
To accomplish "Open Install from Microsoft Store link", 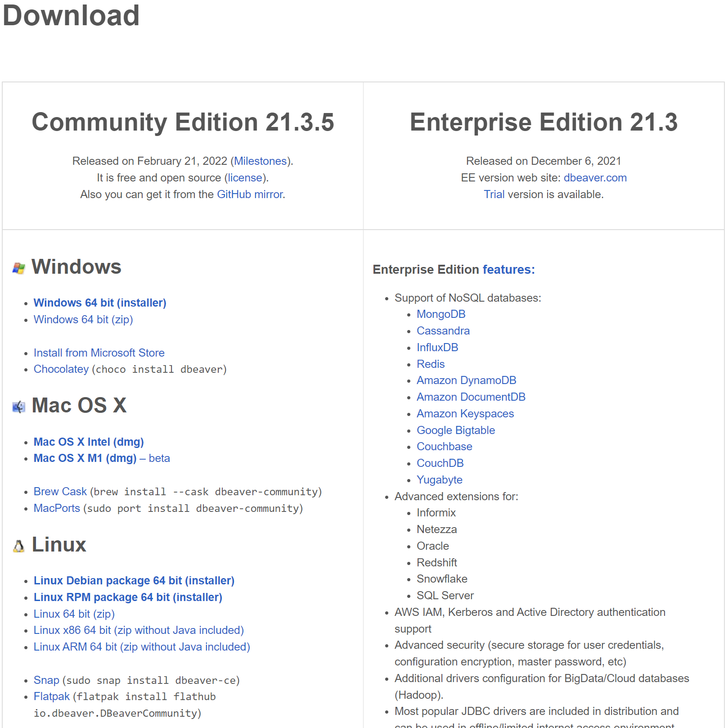I will click(x=99, y=353).
